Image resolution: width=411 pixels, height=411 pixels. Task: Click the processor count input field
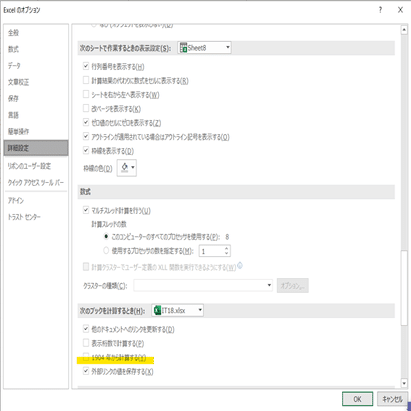click(x=211, y=251)
